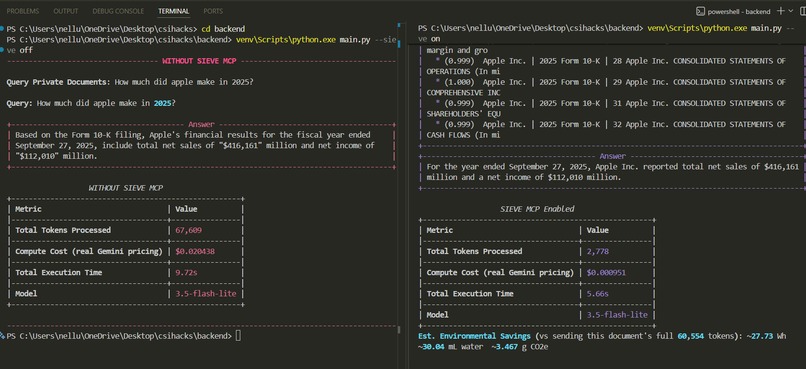The height and width of the screenshot is (369, 806).
Task: Click the italic 'WITHOUT SIEVE MCP' table title
Action: [125, 188]
